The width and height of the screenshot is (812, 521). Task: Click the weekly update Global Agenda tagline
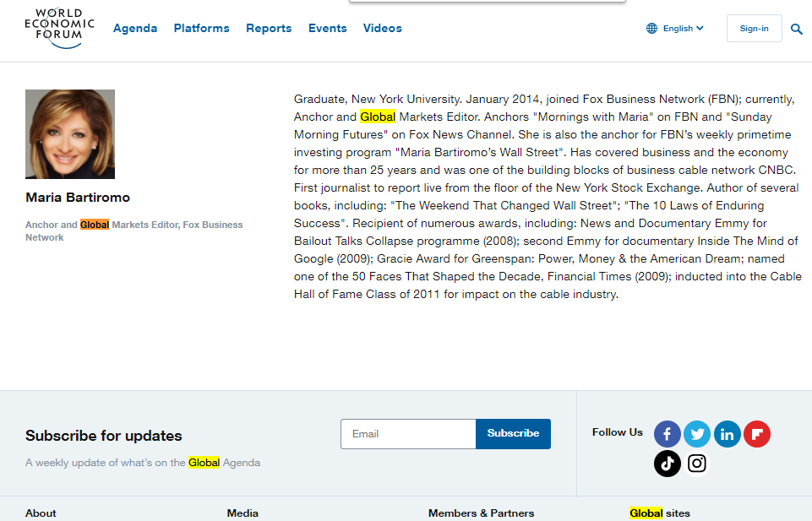143,463
